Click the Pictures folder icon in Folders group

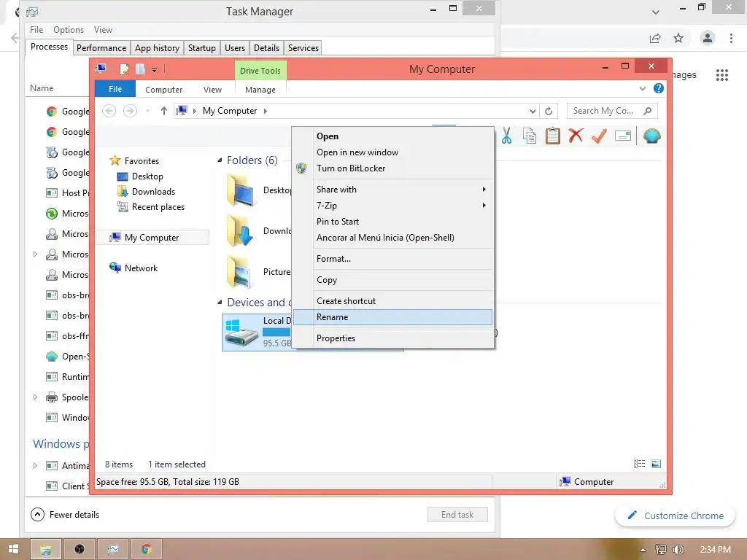[x=239, y=271]
